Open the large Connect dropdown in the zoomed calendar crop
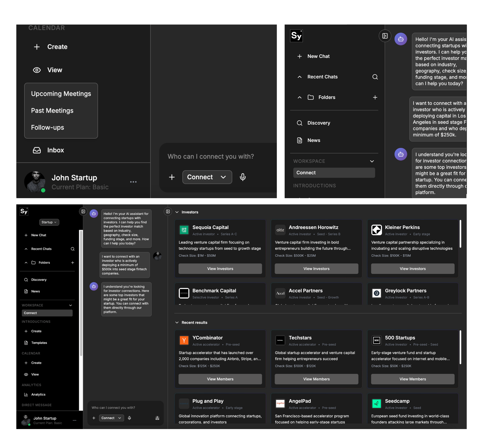Screen dimensions: 483x448 pyautogui.click(x=207, y=177)
